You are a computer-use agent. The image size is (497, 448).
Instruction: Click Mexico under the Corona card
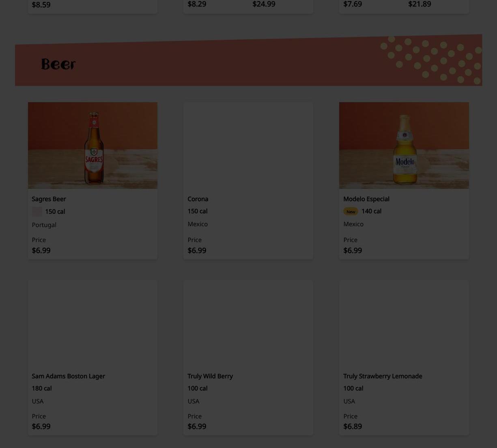click(198, 224)
